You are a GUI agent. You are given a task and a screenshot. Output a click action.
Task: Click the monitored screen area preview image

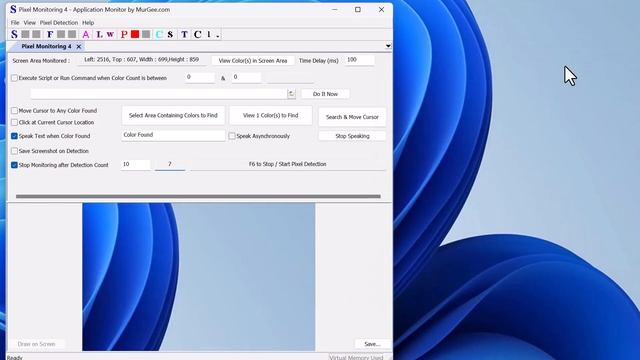[198, 277]
